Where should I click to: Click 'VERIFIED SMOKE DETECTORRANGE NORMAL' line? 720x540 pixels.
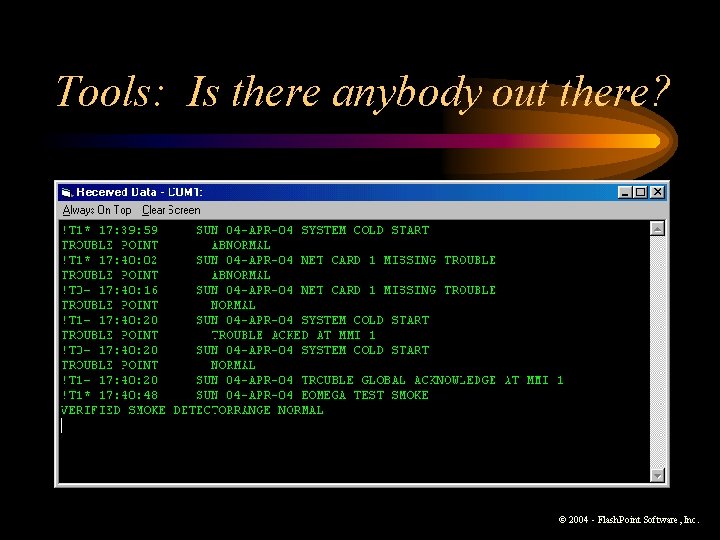click(x=192, y=410)
